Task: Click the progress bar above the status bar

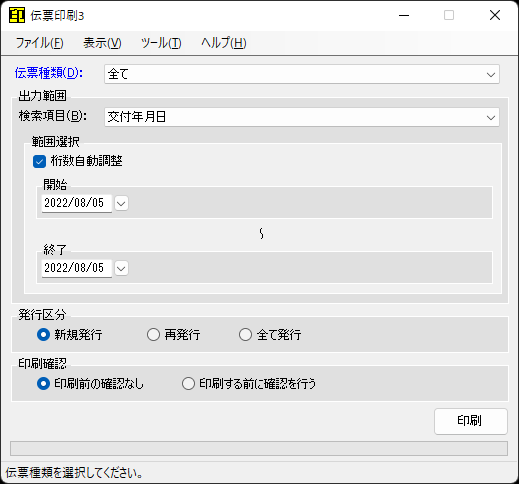Action: point(259,448)
